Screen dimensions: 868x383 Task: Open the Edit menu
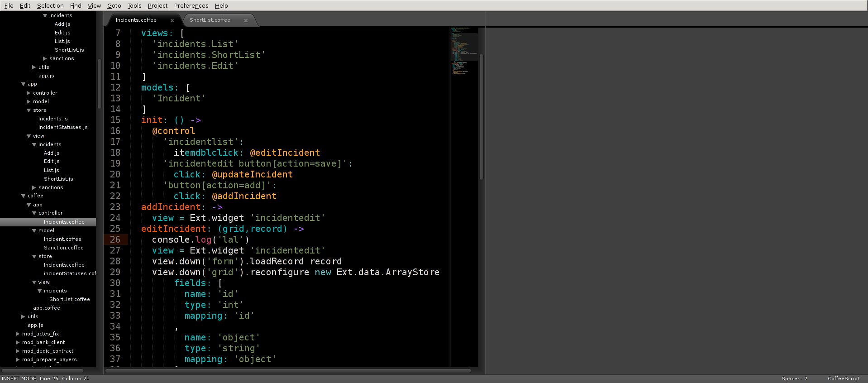click(25, 5)
